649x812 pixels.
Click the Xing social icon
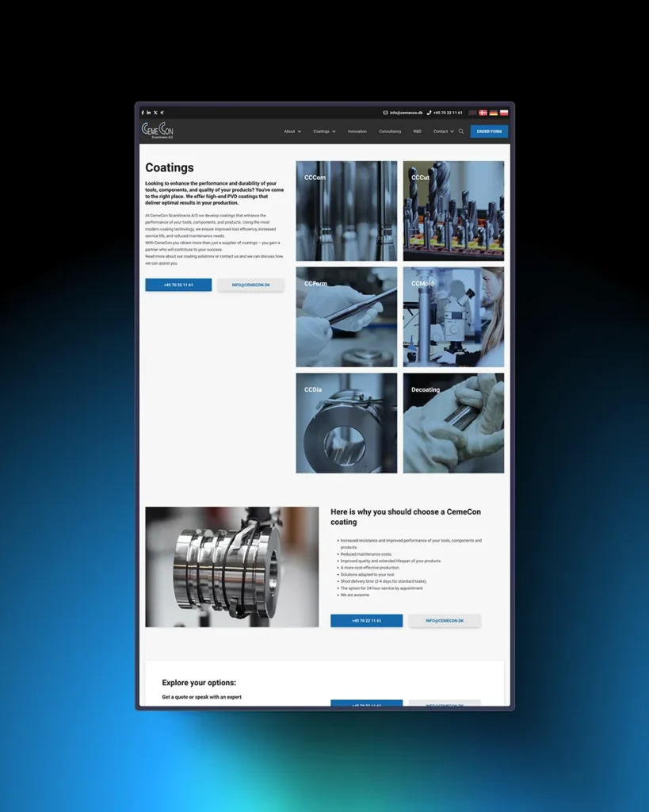[162, 113]
